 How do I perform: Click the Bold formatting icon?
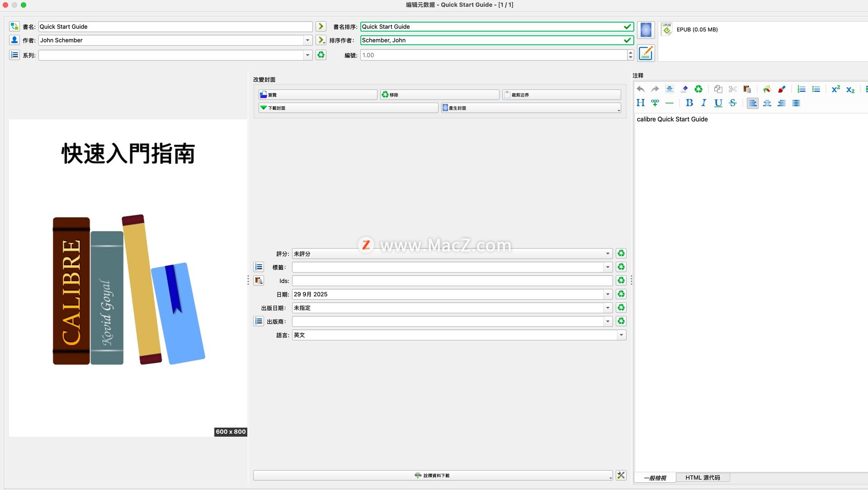pyautogui.click(x=689, y=103)
